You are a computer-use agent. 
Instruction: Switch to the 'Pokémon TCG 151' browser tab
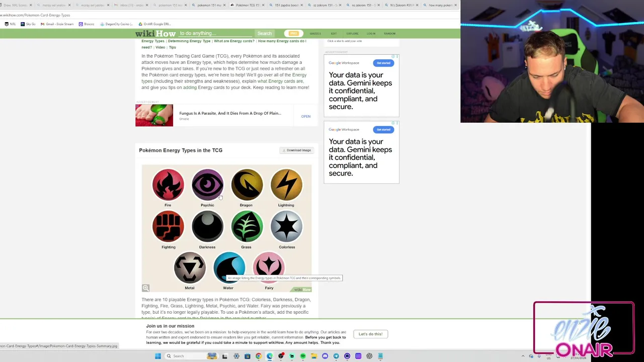pyautogui.click(x=248, y=5)
